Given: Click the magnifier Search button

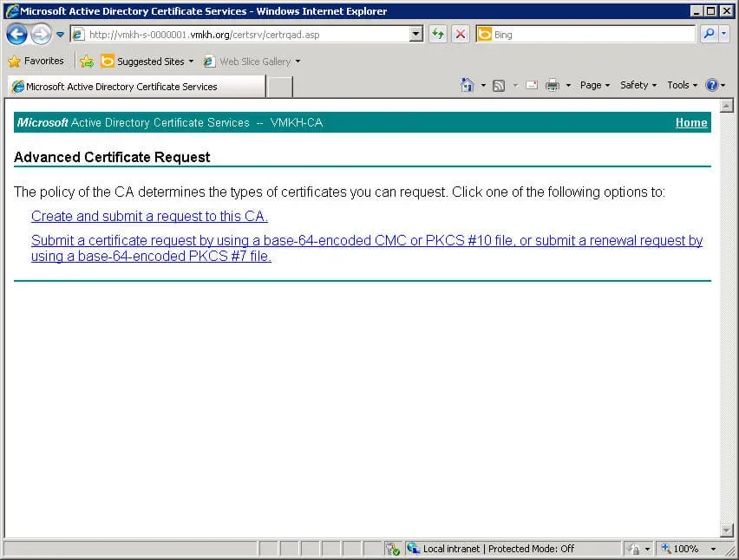Looking at the screenshot, I should tap(709, 34).
